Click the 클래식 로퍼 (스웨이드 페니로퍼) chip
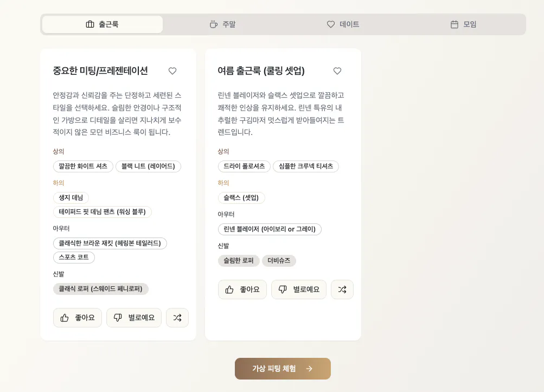Image resolution: width=544 pixels, height=392 pixels. pyautogui.click(x=101, y=289)
